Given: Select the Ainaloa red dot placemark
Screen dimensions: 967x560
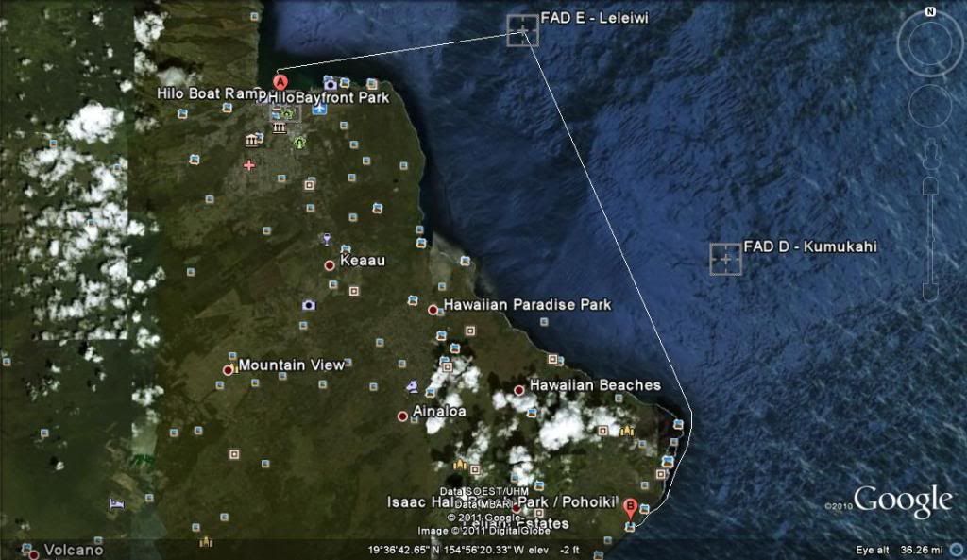Looking at the screenshot, I should (402, 416).
